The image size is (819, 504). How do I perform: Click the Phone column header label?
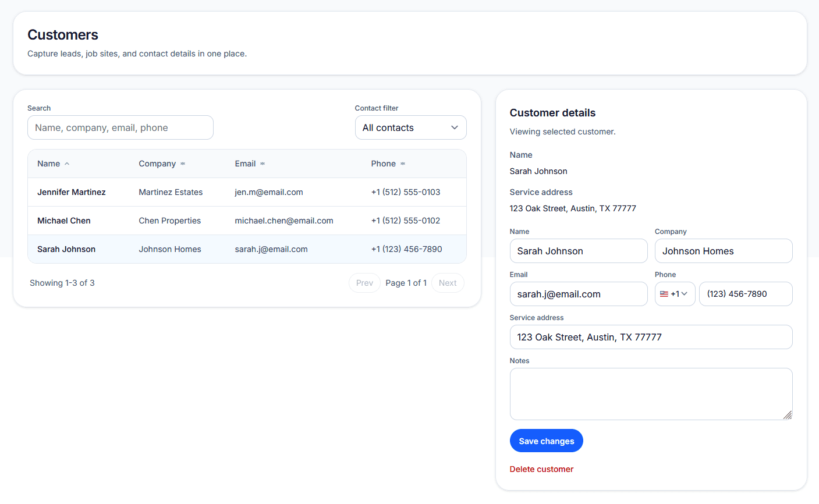coord(384,164)
